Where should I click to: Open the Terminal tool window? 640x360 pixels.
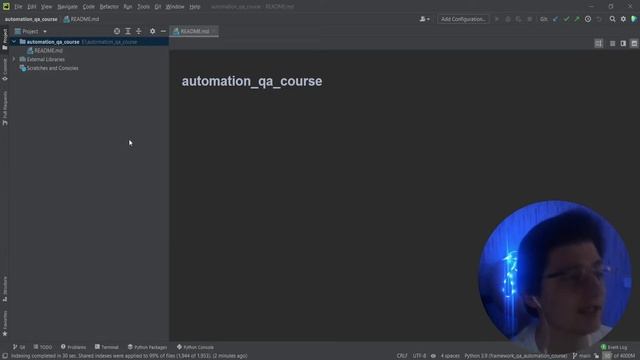pos(107,347)
